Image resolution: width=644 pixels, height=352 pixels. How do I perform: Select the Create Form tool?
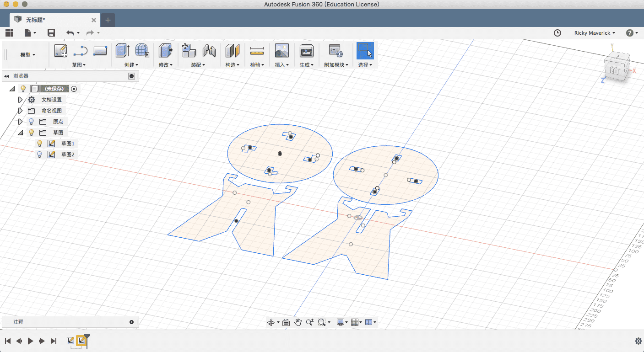click(x=142, y=51)
